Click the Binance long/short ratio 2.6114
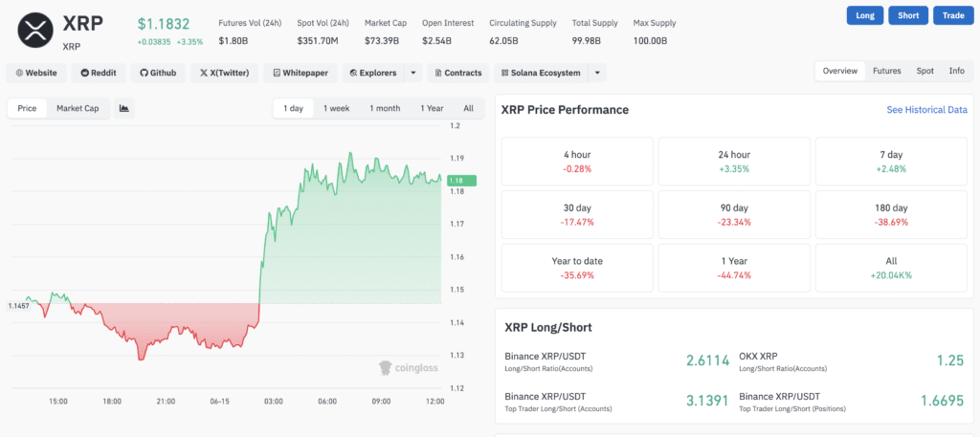This screenshot has height=437, width=980. pos(707,361)
